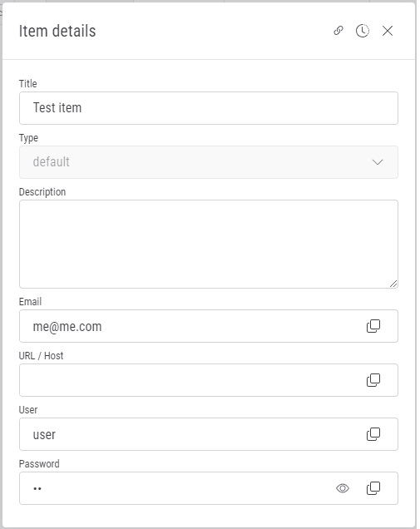Click the empty URL / Host field
The height and width of the screenshot is (529, 420).
point(209,380)
